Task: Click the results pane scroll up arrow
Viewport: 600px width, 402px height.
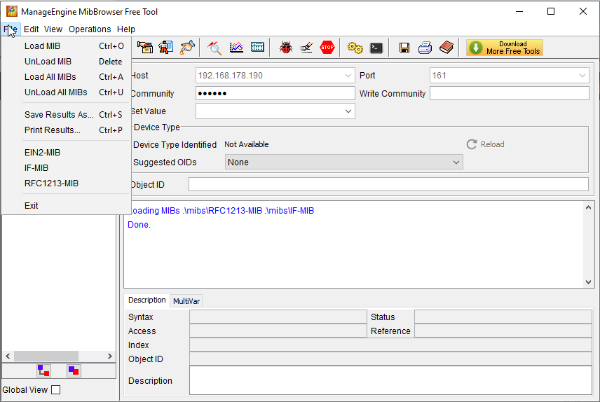Action: (588, 207)
